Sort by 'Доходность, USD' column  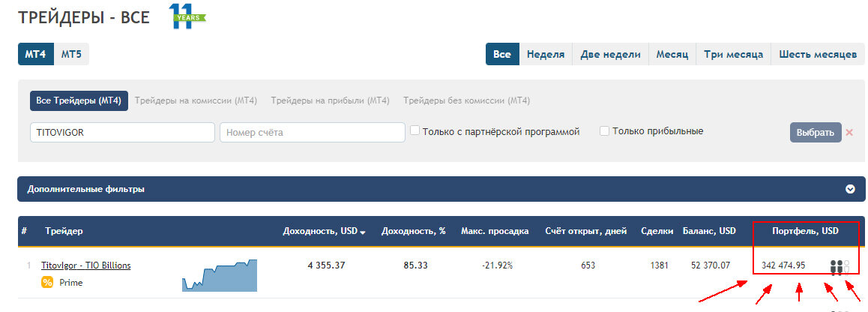pos(324,231)
